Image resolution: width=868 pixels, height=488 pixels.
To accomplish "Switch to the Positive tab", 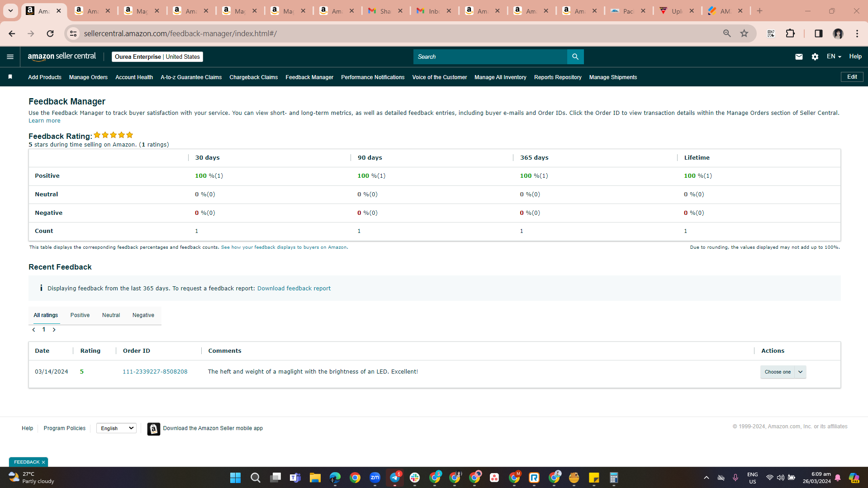I will 80,315.
